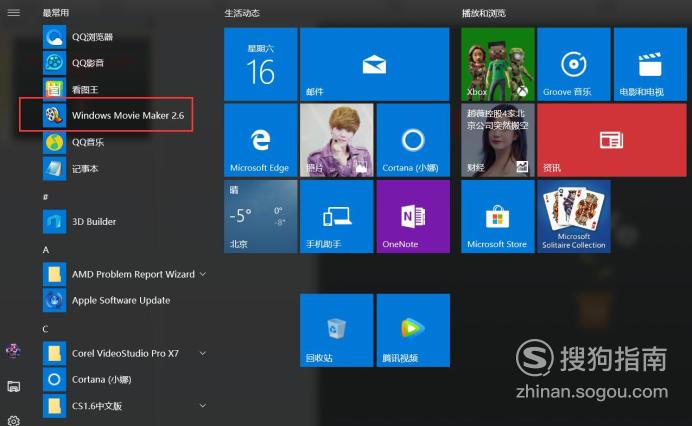This screenshot has width=692, height=426.
Task: Open Settings gear in left sidebar
Action: 14,421
